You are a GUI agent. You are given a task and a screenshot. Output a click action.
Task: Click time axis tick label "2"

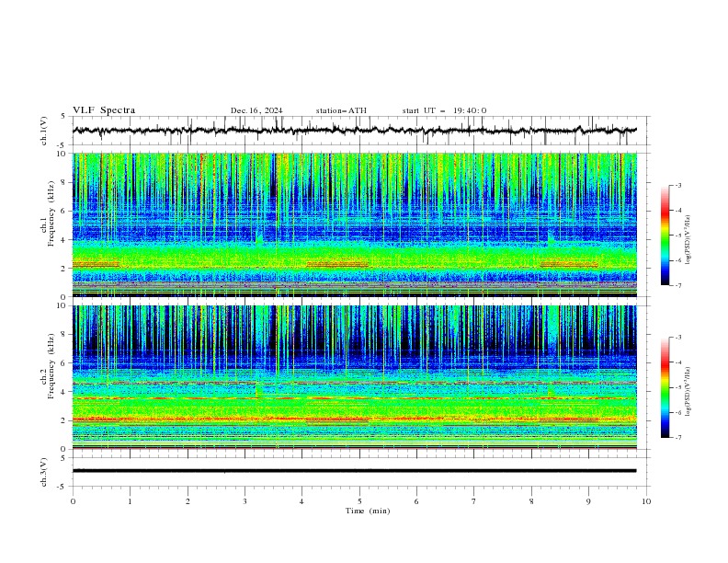tap(188, 501)
